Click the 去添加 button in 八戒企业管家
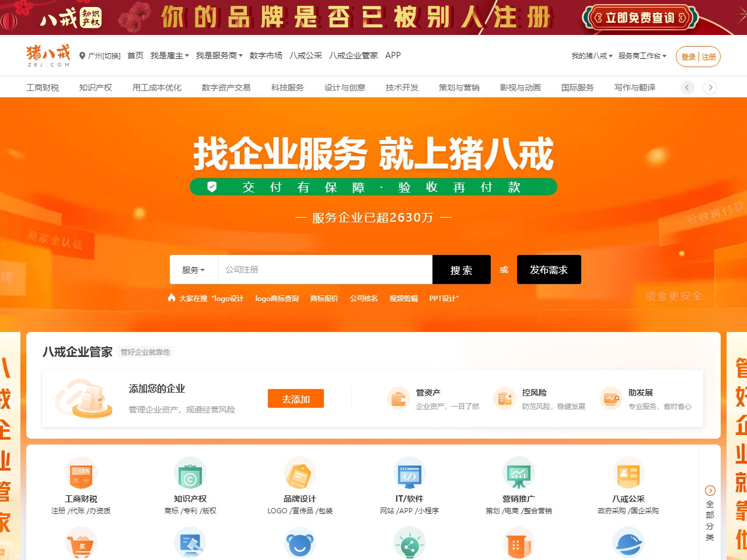The width and height of the screenshot is (747, 560). coord(296,398)
